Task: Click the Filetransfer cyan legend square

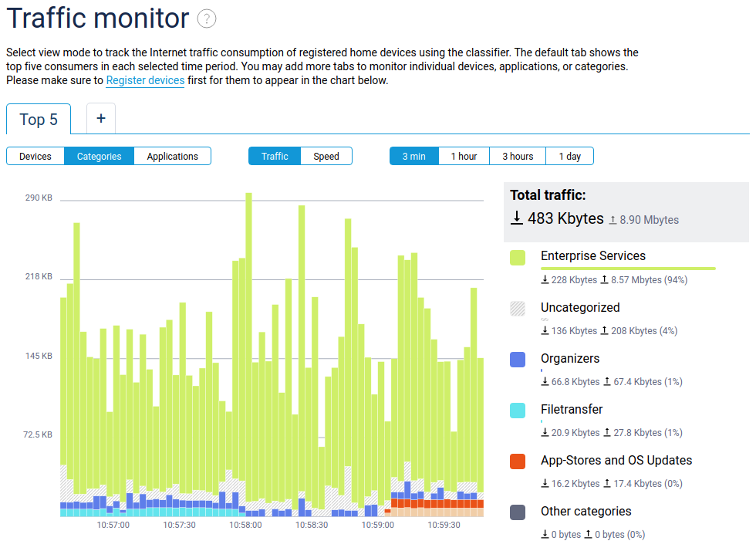Action: pyautogui.click(x=518, y=411)
